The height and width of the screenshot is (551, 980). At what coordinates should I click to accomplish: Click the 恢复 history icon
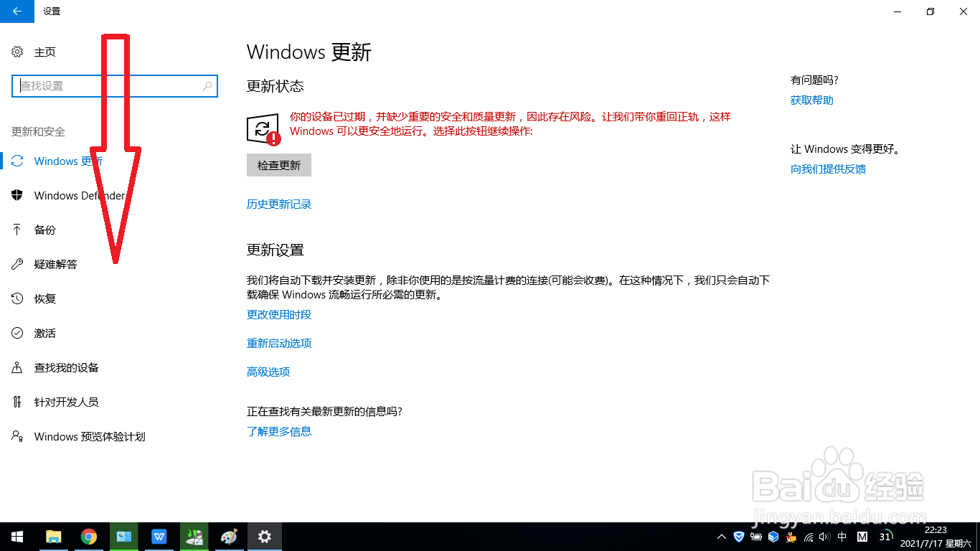18,298
